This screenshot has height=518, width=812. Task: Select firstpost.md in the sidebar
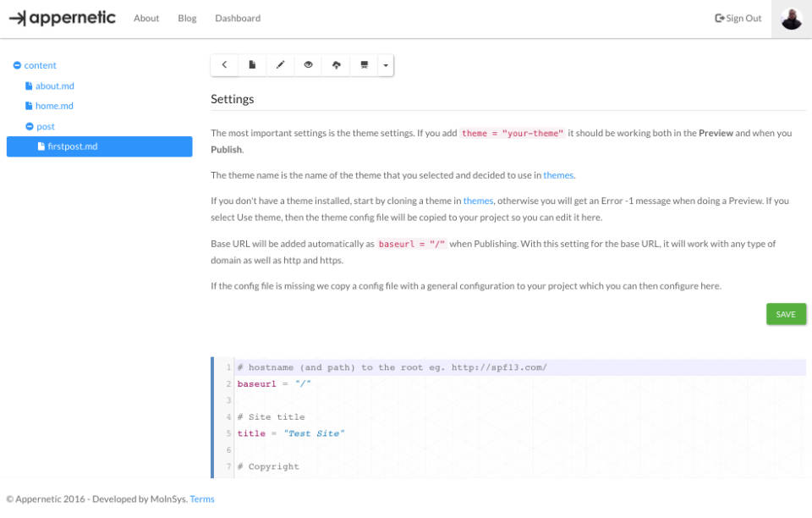[x=72, y=147]
